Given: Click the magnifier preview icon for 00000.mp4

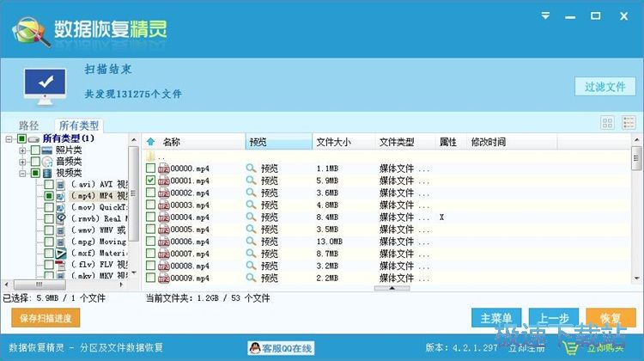Looking at the screenshot, I should (252, 168).
